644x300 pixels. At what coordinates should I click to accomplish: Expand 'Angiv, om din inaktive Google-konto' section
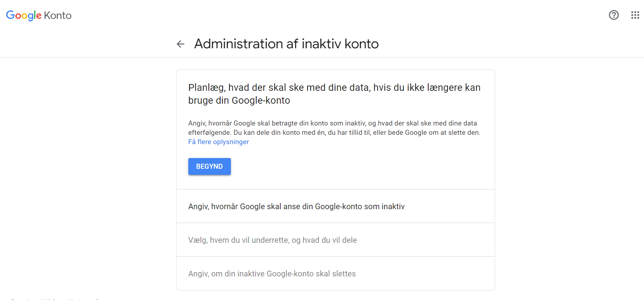coord(335,274)
